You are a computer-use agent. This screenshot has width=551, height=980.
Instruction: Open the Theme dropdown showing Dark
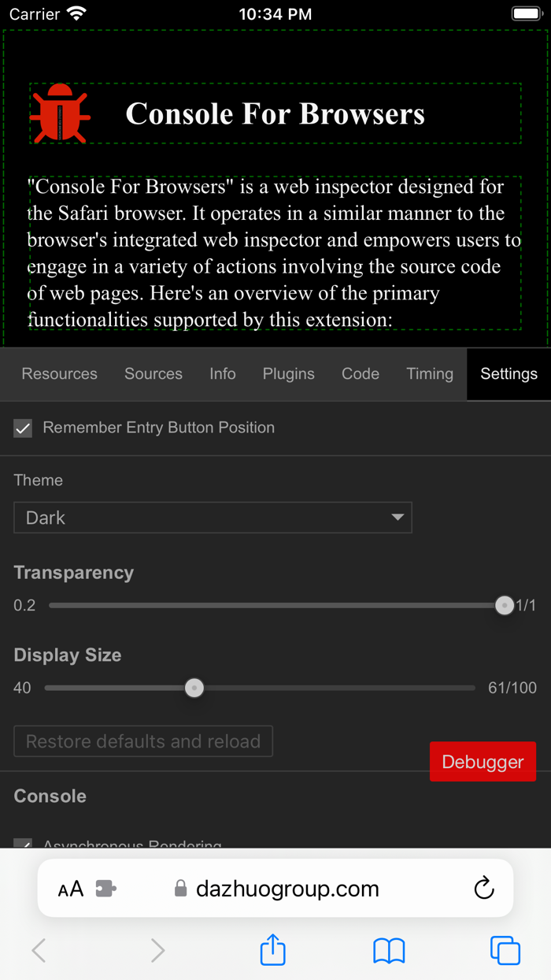(213, 518)
